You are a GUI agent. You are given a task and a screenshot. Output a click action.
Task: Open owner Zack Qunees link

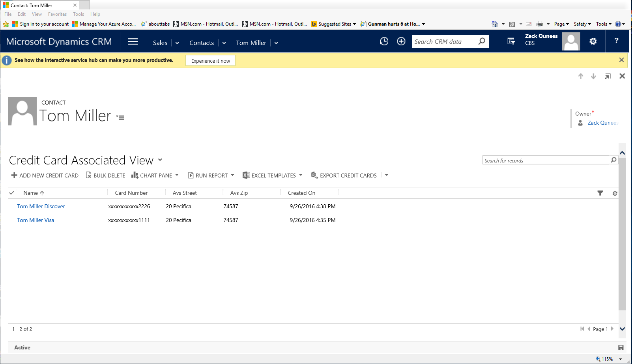click(602, 123)
